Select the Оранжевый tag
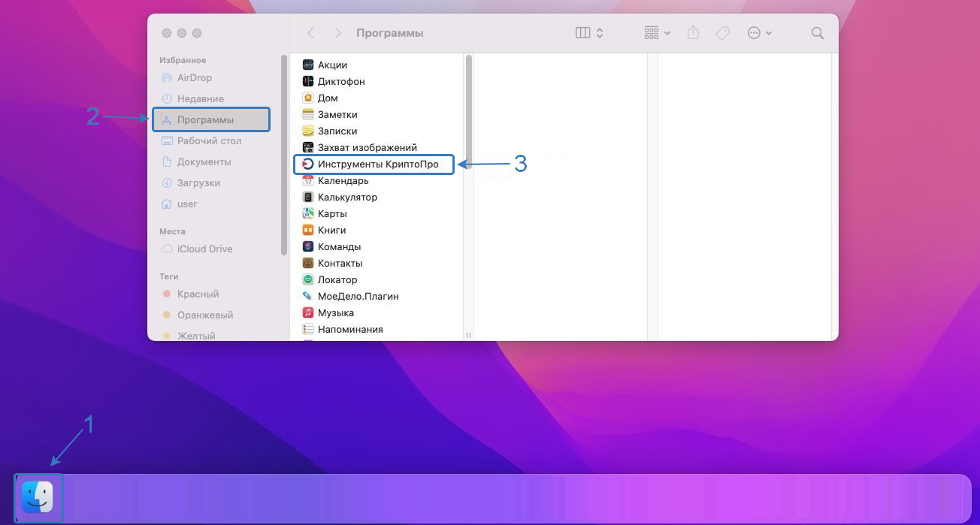 point(204,315)
